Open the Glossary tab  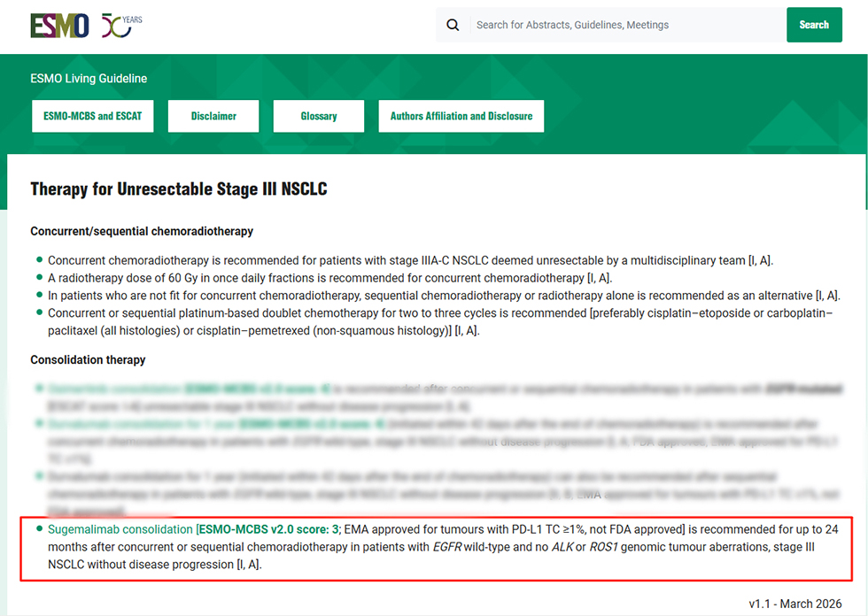click(319, 116)
